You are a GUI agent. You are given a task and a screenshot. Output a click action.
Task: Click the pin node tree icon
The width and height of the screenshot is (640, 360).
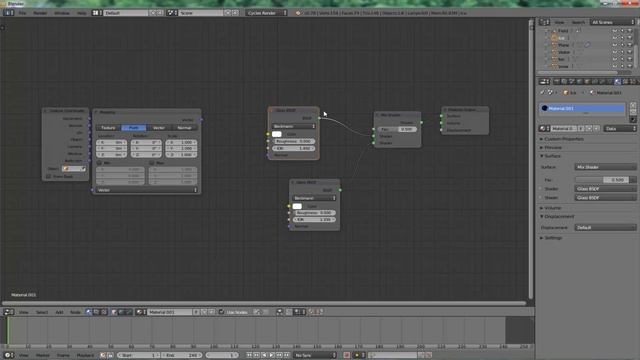point(257,312)
